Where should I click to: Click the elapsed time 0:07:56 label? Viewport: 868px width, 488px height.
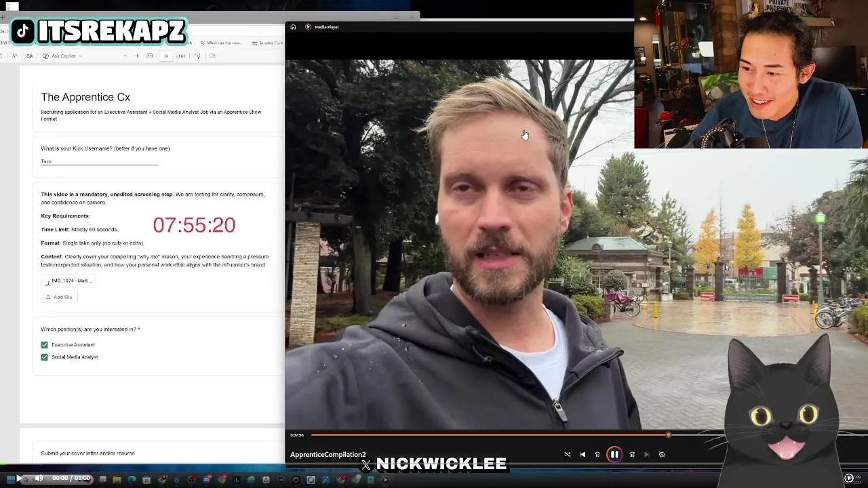[297, 435]
